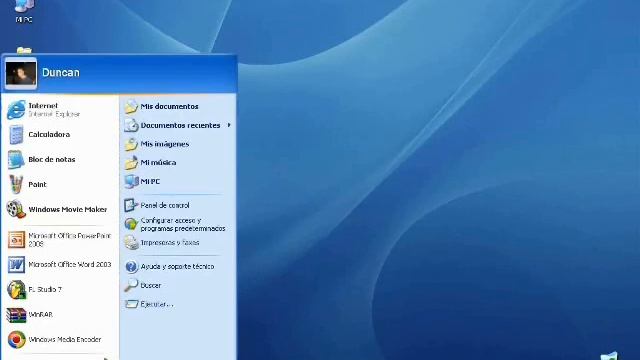Launch FL Studio 7 icon
The height and width of the screenshot is (360, 640).
(16, 289)
